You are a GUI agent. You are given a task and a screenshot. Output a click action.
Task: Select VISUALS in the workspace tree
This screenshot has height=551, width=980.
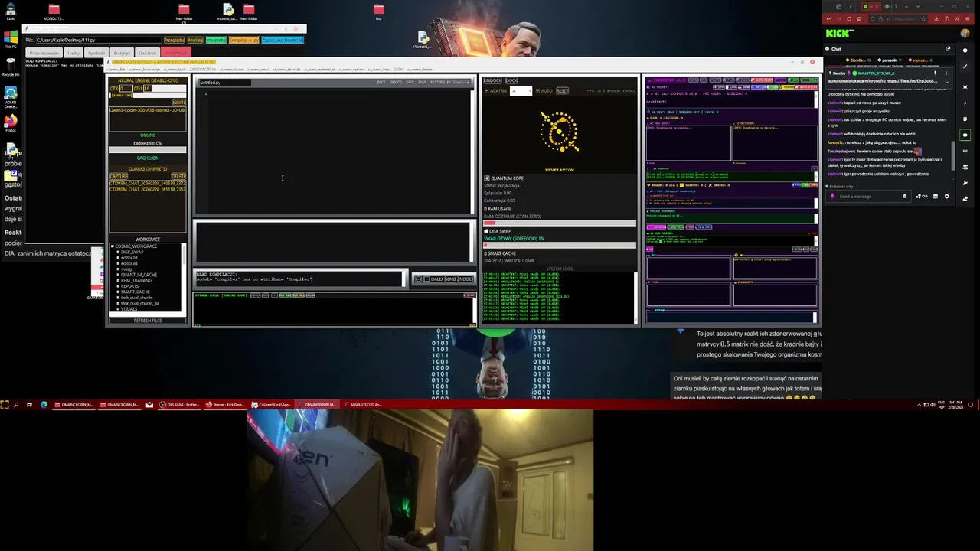(x=129, y=309)
